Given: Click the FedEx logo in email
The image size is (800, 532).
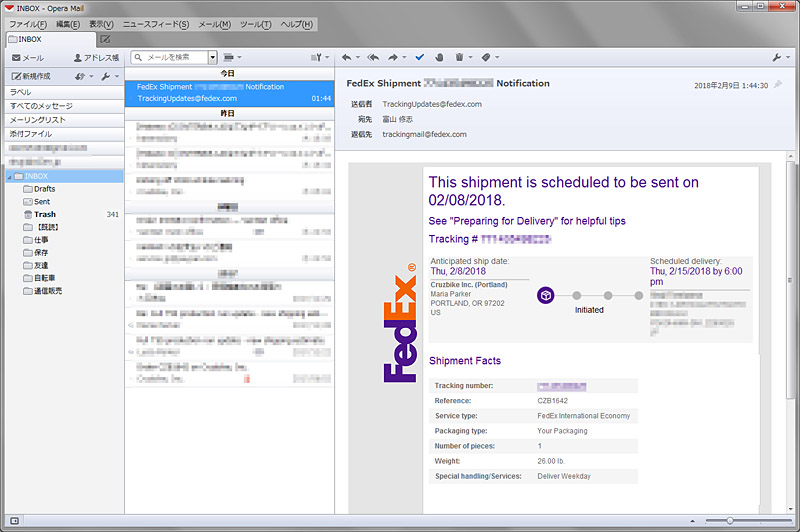Looking at the screenshot, I should (x=399, y=322).
